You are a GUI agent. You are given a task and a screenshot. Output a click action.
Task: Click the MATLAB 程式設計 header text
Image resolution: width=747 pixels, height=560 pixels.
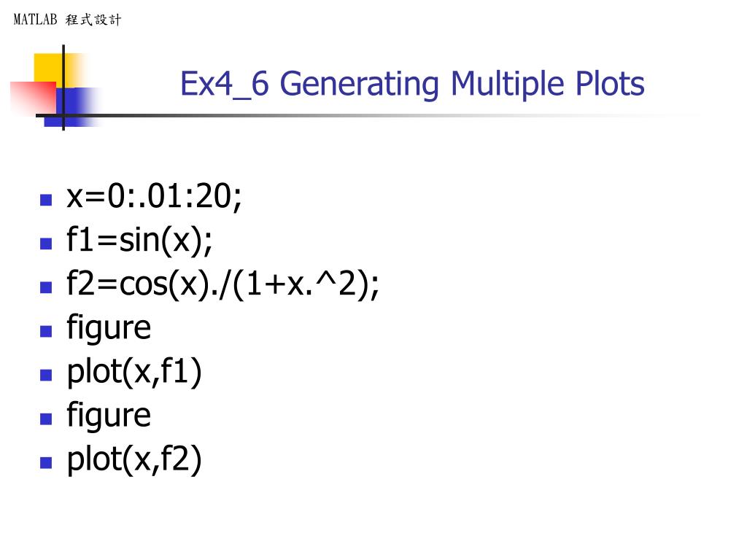tap(67, 20)
